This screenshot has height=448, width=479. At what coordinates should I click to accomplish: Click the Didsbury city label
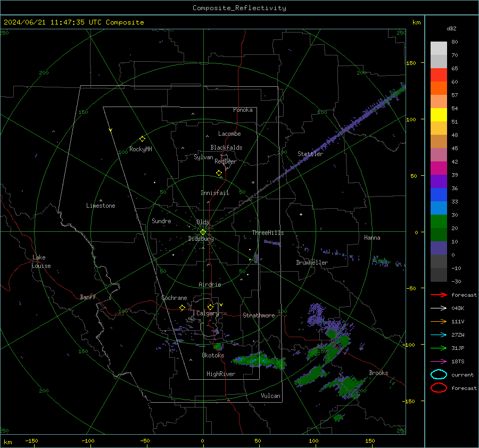201,239
